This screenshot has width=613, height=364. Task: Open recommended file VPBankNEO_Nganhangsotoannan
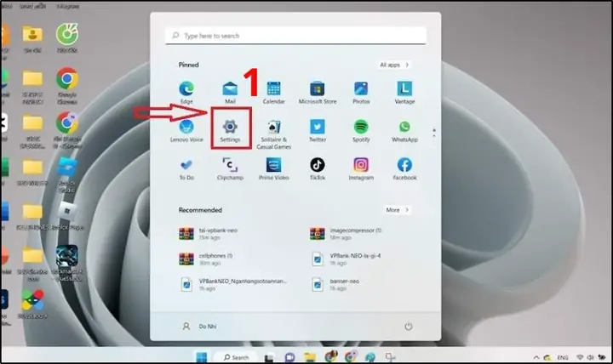click(233, 284)
